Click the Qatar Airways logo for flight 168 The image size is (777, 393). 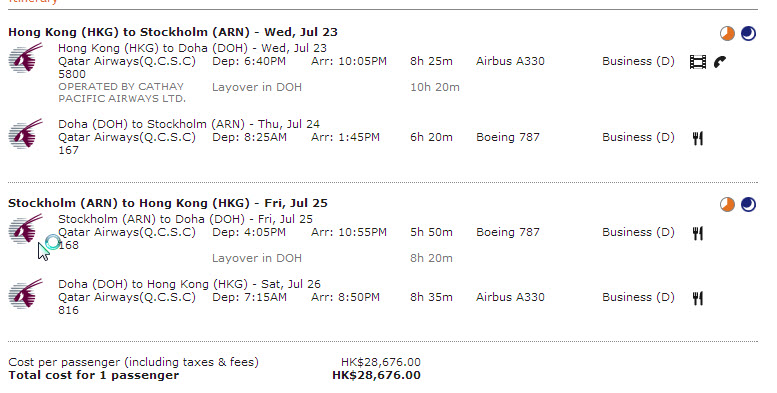pyautogui.click(x=26, y=229)
